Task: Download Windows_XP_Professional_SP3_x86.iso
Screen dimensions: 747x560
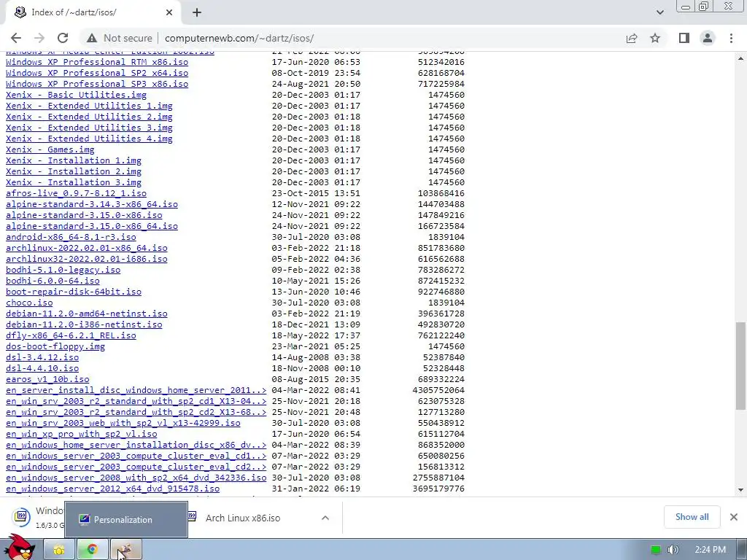Action: tap(97, 84)
